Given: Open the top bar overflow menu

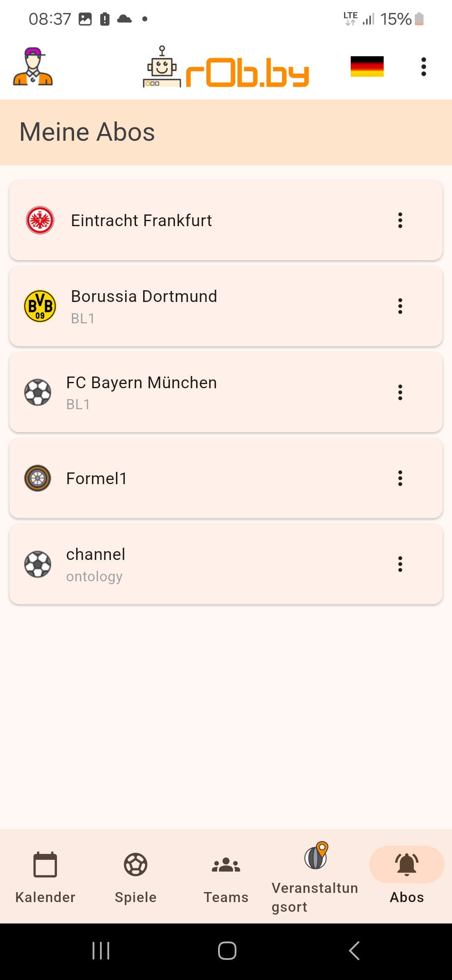Looking at the screenshot, I should click(x=424, y=67).
